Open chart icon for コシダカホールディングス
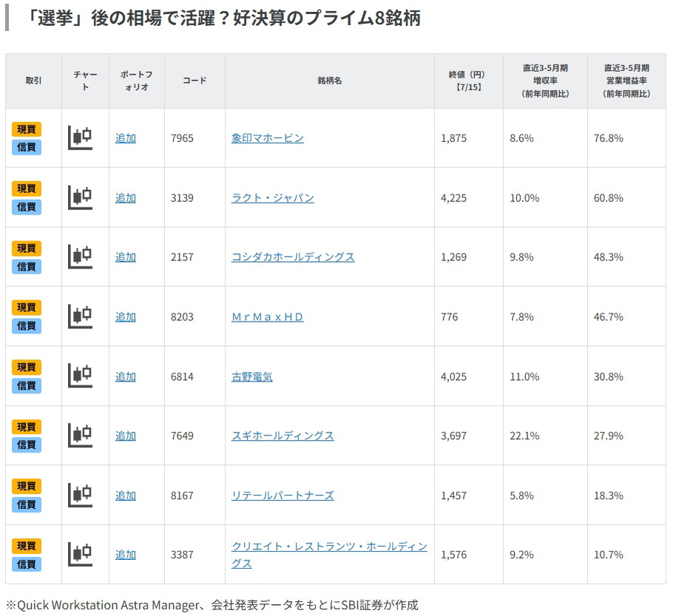 (x=81, y=257)
